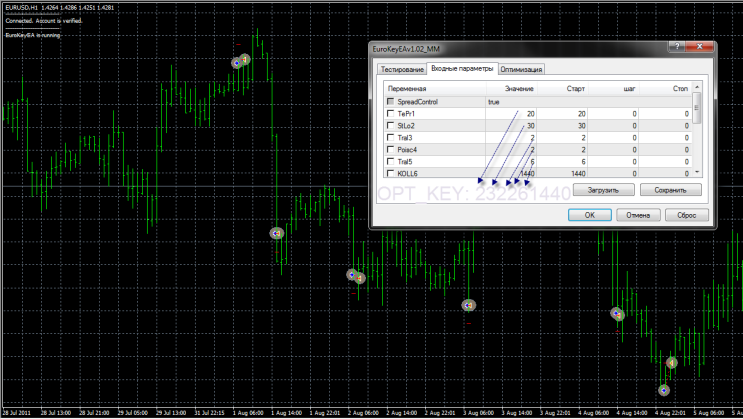Click the Загрузить button
The width and height of the screenshot is (743, 419).
click(x=603, y=190)
